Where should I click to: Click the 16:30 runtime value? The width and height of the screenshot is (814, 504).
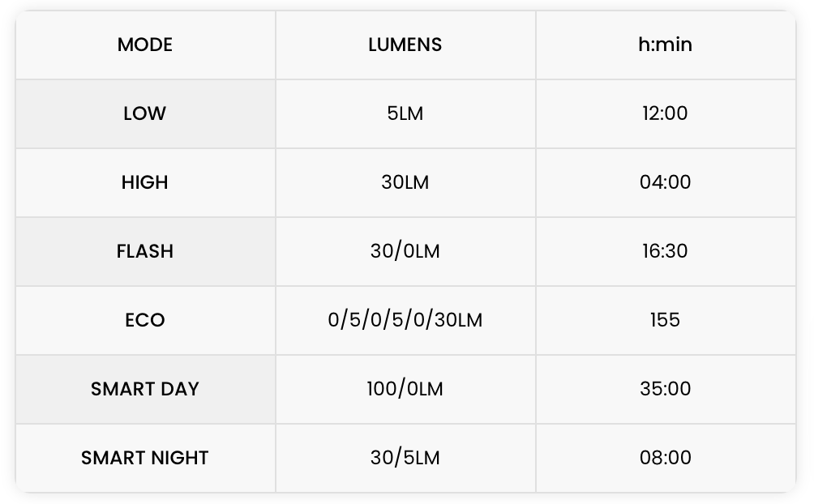click(665, 251)
